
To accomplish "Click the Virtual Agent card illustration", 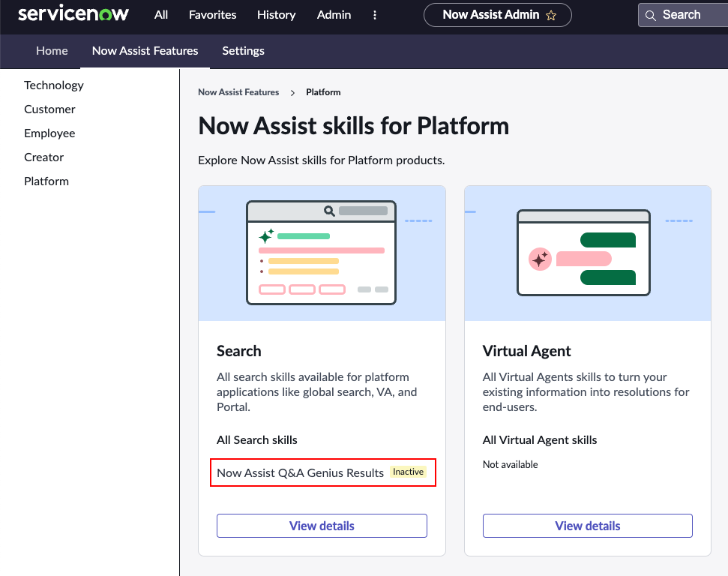I will (x=588, y=253).
